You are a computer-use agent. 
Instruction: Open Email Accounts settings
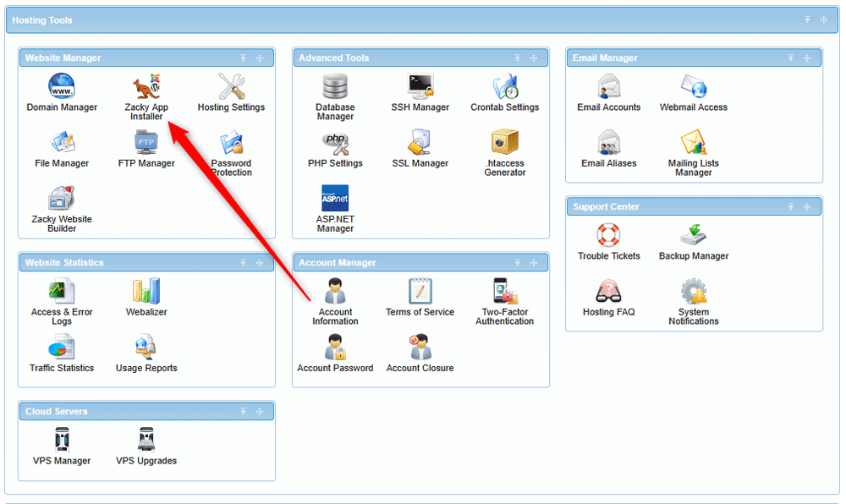pyautogui.click(x=608, y=87)
